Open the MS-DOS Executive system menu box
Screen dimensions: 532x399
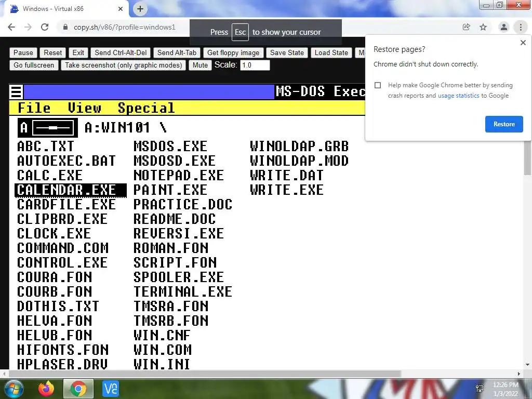click(16, 92)
